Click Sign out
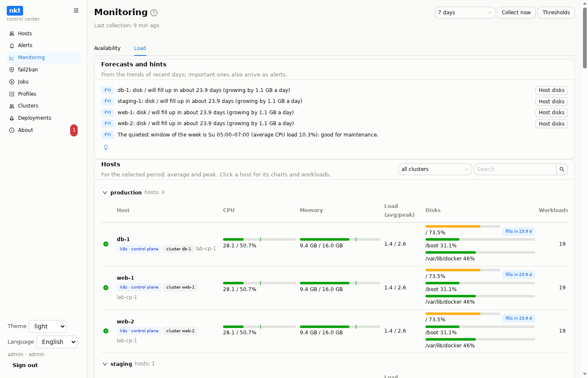This screenshot has width=588, height=378. (x=25, y=365)
